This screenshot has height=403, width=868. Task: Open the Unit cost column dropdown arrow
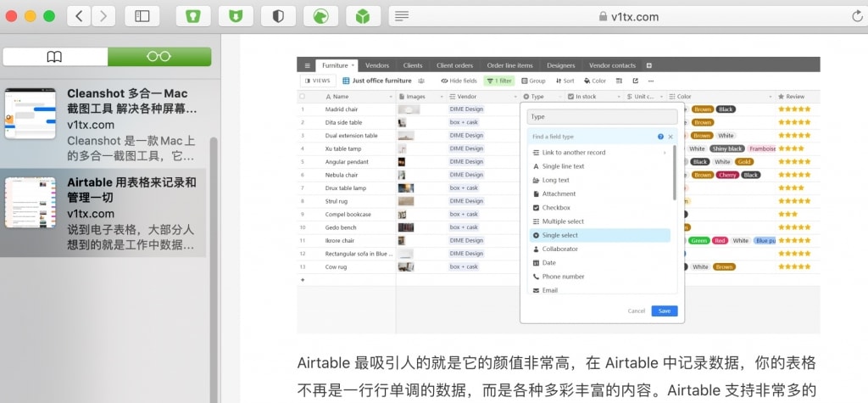point(661,97)
